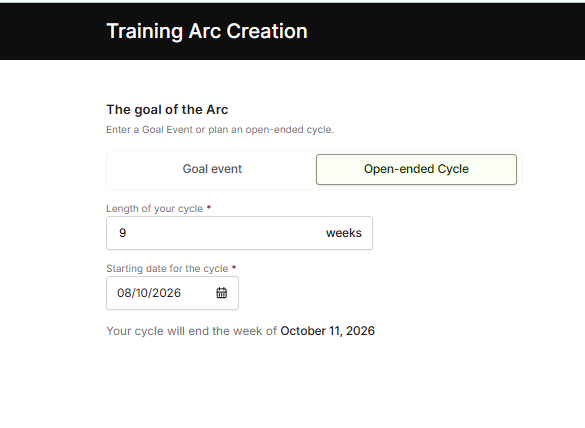Viewport: 585px width, 428px height.
Task: Click the 'weeks' unit suffix
Action: point(344,233)
